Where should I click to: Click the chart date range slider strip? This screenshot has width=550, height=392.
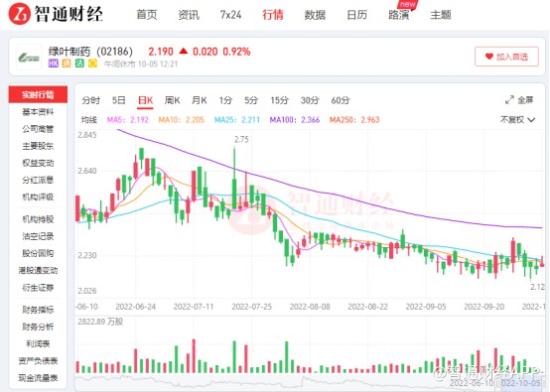310,384
